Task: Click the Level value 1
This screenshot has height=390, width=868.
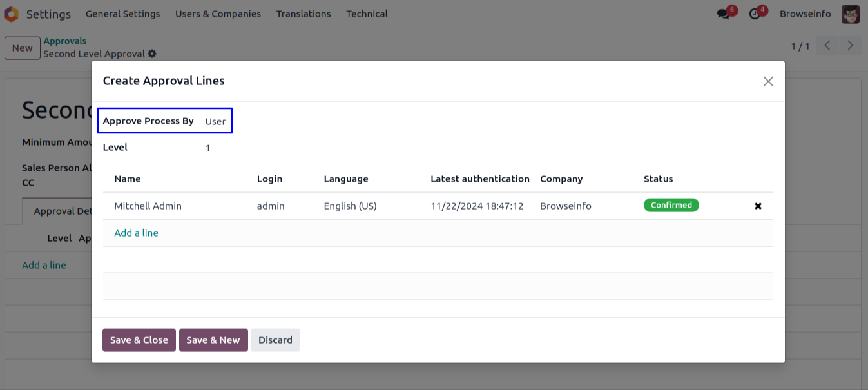Action: tap(208, 148)
